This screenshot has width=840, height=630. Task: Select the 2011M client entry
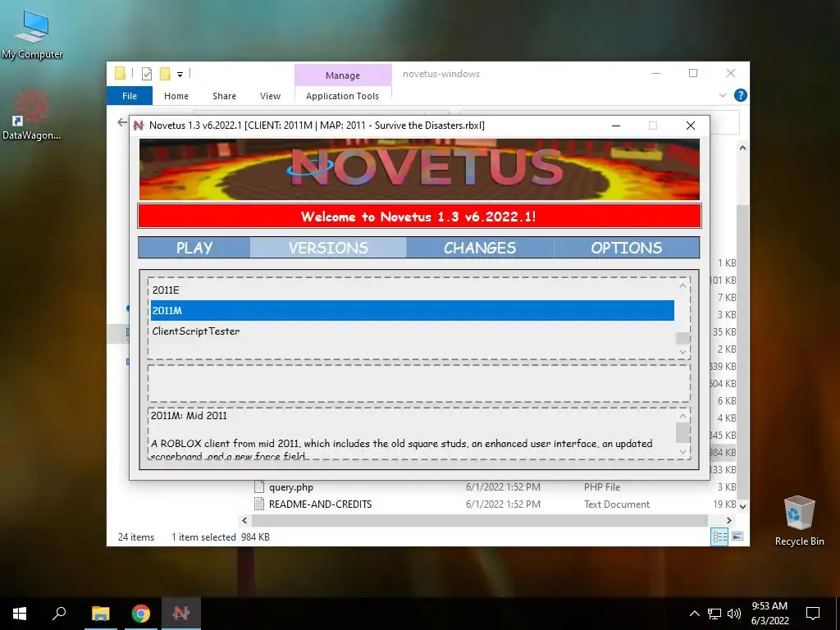point(412,311)
